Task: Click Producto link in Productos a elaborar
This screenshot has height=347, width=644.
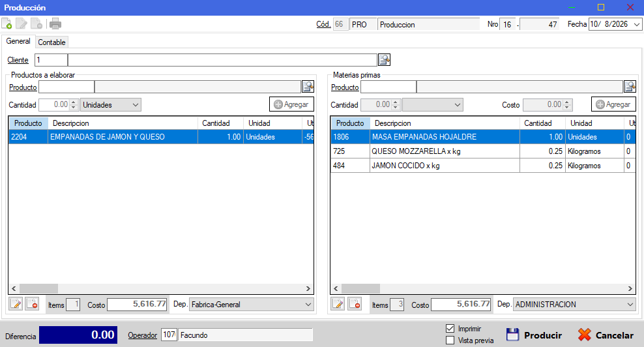Action: 23,87
